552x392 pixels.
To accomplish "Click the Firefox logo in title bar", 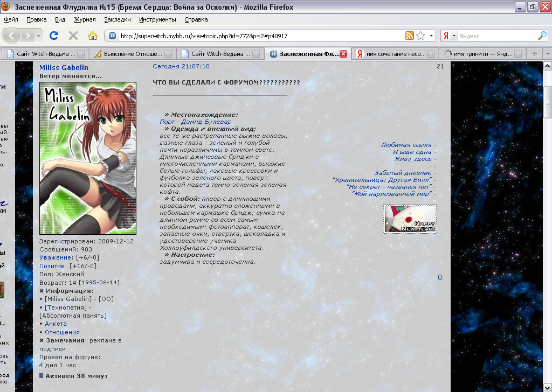I will pyautogui.click(x=5, y=6).
